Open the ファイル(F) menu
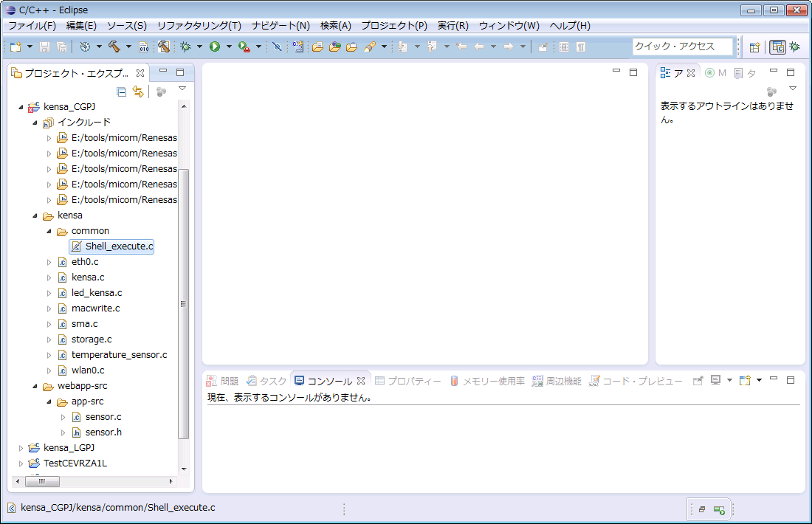Viewport: 812px width, 524px height. 32,25
